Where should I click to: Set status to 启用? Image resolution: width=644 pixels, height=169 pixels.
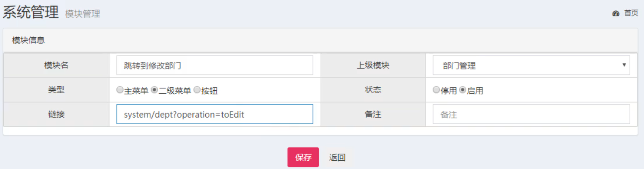pos(462,90)
